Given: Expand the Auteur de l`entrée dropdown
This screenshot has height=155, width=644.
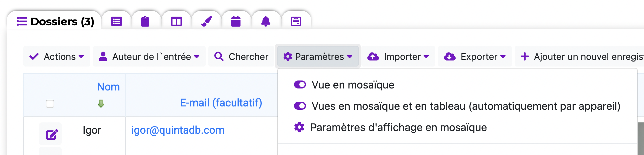Looking at the screenshot, I should coord(149,57).
